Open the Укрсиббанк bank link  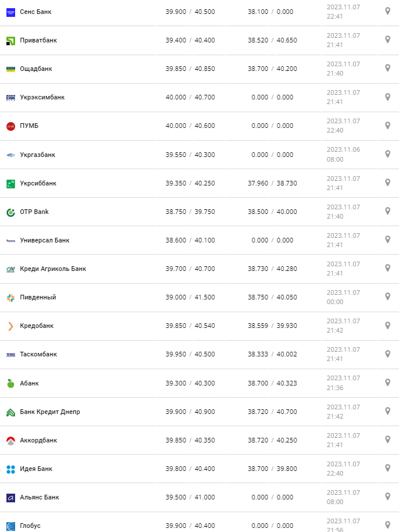[38, 183]
